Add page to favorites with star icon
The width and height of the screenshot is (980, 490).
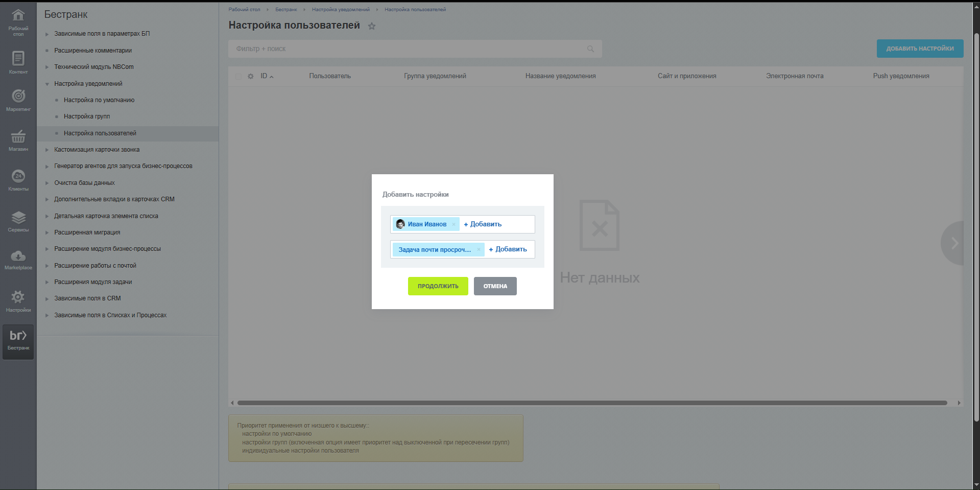tap(372, 27)
